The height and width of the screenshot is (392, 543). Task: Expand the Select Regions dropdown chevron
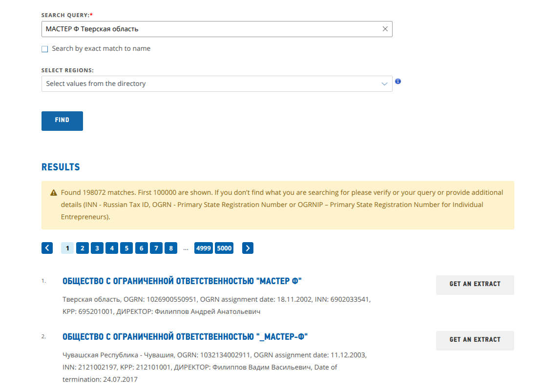click(x=384, y=84)
